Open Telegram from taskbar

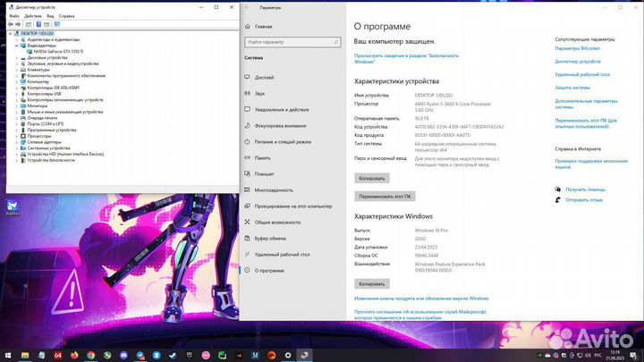[x=140, y=355]
